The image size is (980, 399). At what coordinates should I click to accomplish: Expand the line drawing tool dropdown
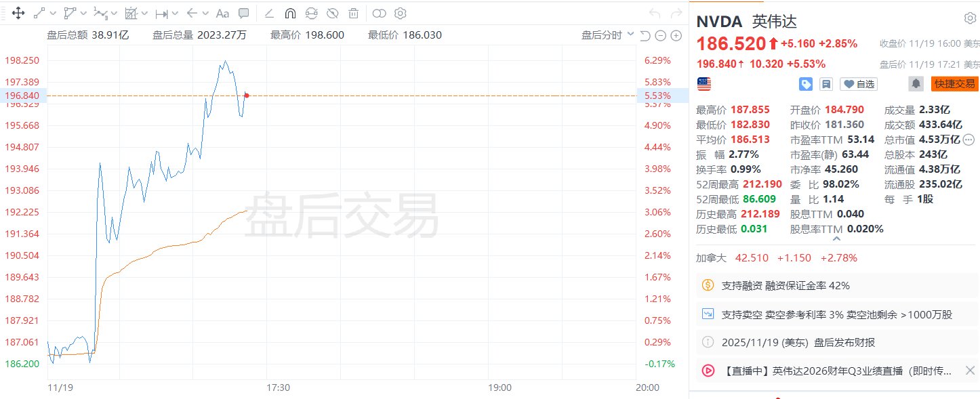point(53,13)
